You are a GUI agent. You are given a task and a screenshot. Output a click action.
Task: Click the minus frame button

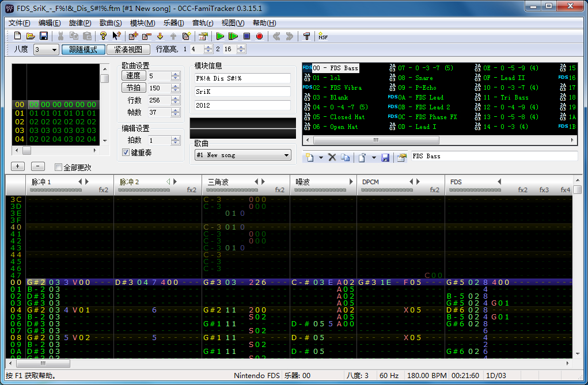click(x=37, y=166)
